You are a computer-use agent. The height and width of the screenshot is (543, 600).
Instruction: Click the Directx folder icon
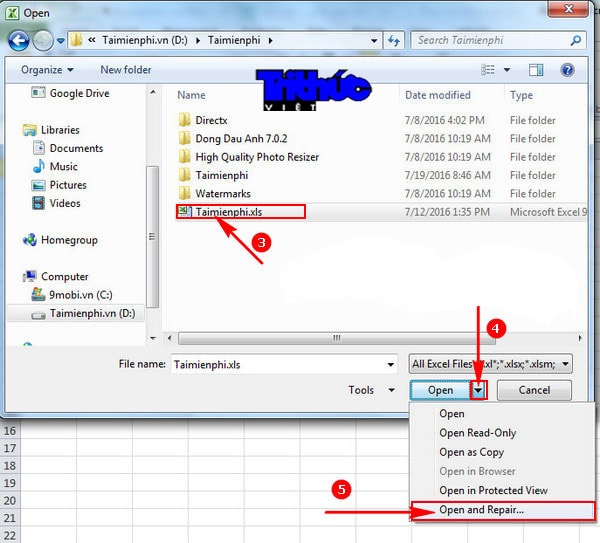pyautogui.click(x=184, y=120)
